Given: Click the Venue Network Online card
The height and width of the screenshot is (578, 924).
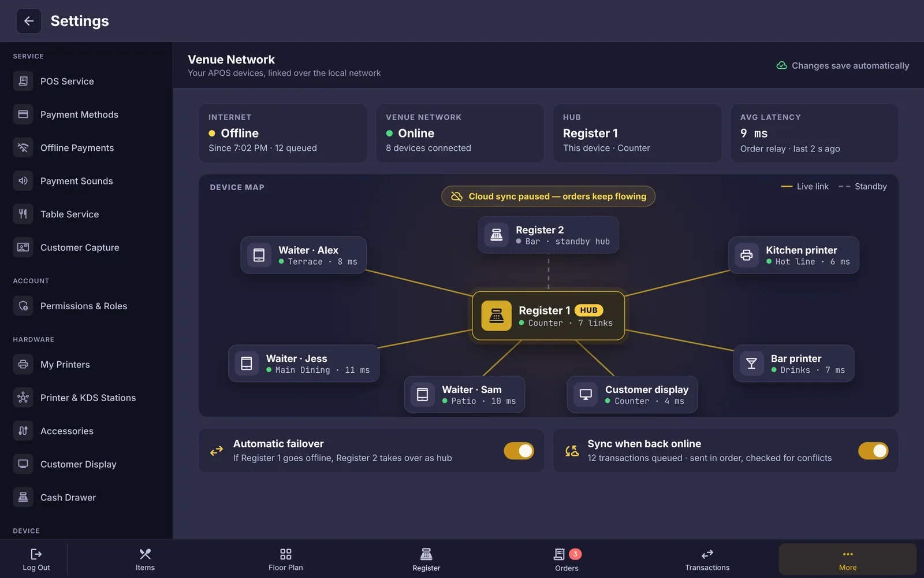Looking at the screenshot, I should coord(460,133).
